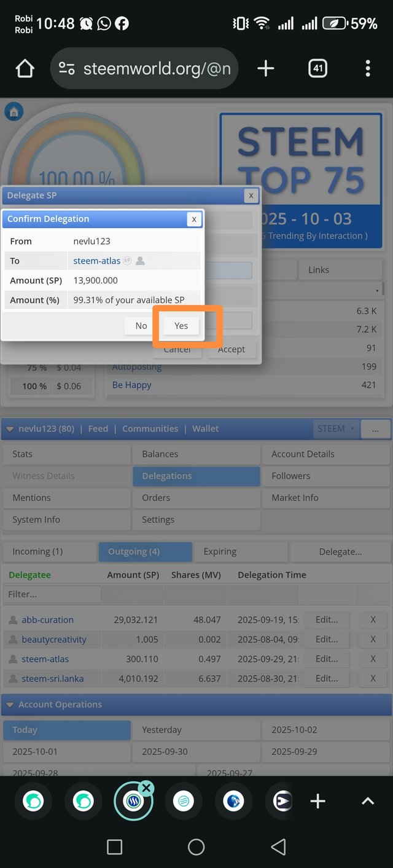Open the steem-atlas link in the delegations table
This screenshot has width=393, height=868.
[x=45, y=659]
